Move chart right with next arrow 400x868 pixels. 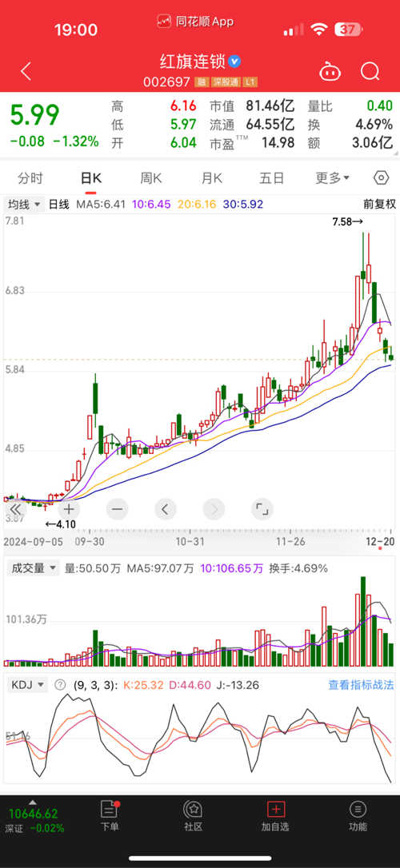click(214, 509)
